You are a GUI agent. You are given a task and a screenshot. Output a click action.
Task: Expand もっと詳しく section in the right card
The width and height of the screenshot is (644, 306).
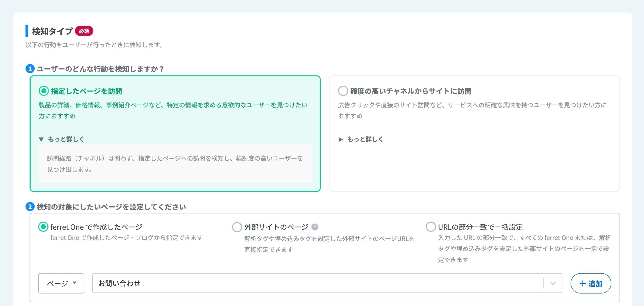click(365, 139)
